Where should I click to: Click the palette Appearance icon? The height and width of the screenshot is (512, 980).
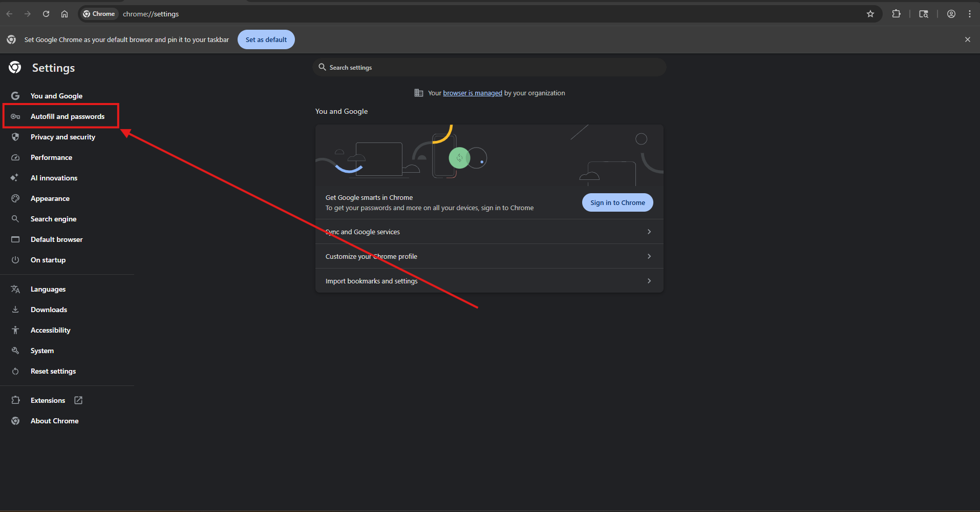15,198
